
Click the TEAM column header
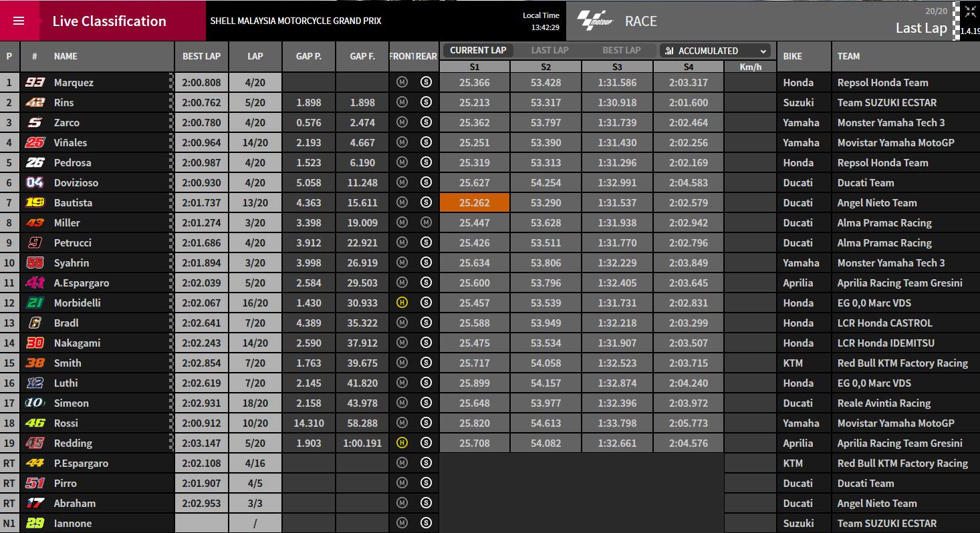pyautogui.click(x=848, y=56)
